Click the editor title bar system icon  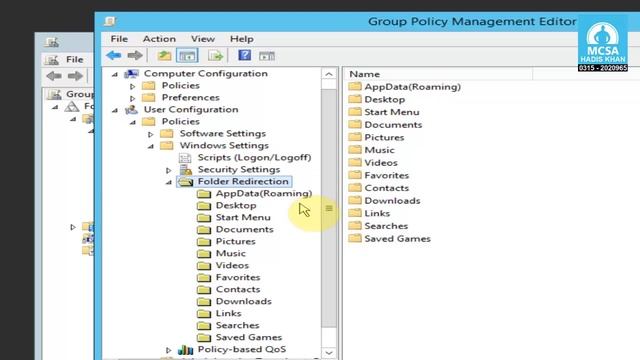click(110, 21)
